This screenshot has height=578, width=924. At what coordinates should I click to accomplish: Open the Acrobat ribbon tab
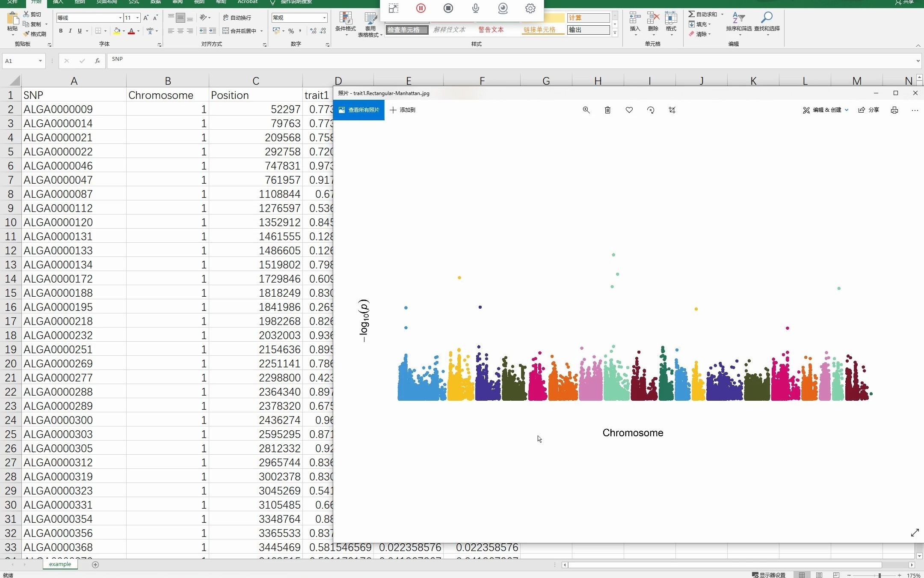coord(247,2)
